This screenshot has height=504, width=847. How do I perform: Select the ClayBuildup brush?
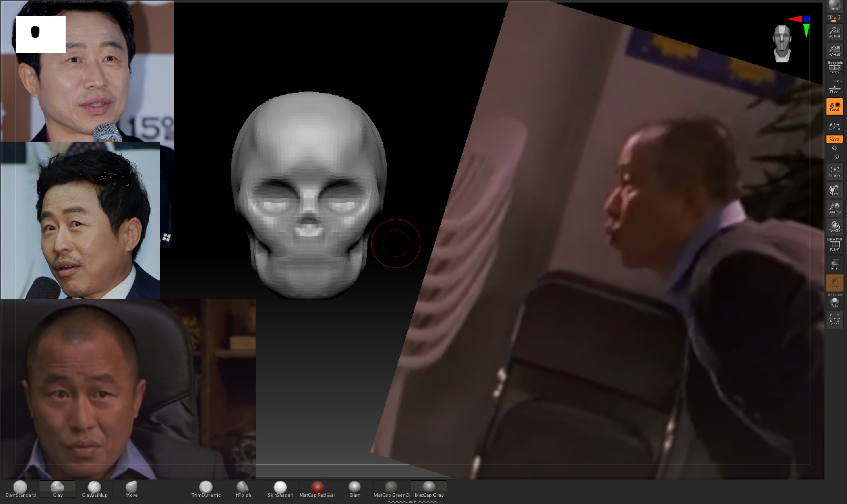(x=95, y=489)
